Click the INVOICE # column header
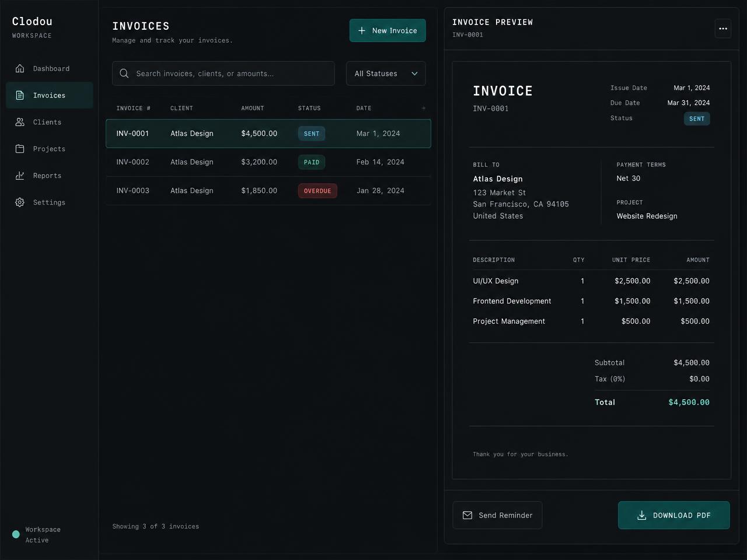The width and height of the screenshot is (747, 560). click(x=134, y=108)
